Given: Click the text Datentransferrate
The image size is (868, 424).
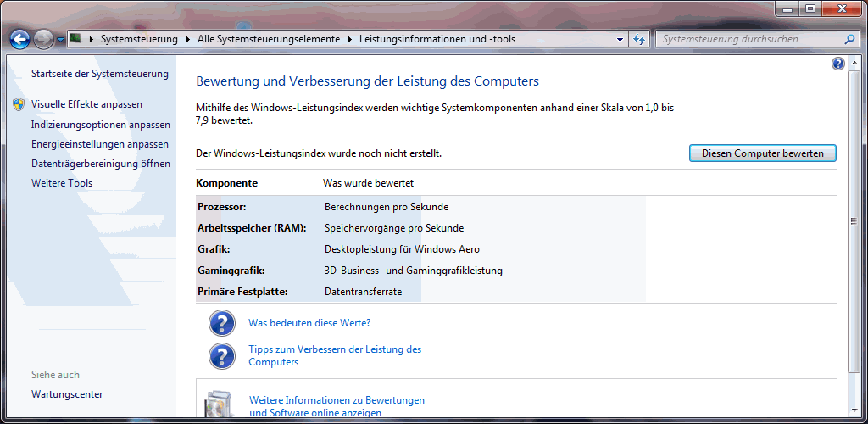Looking at the screenshot, I should click(x=363, y=292).
